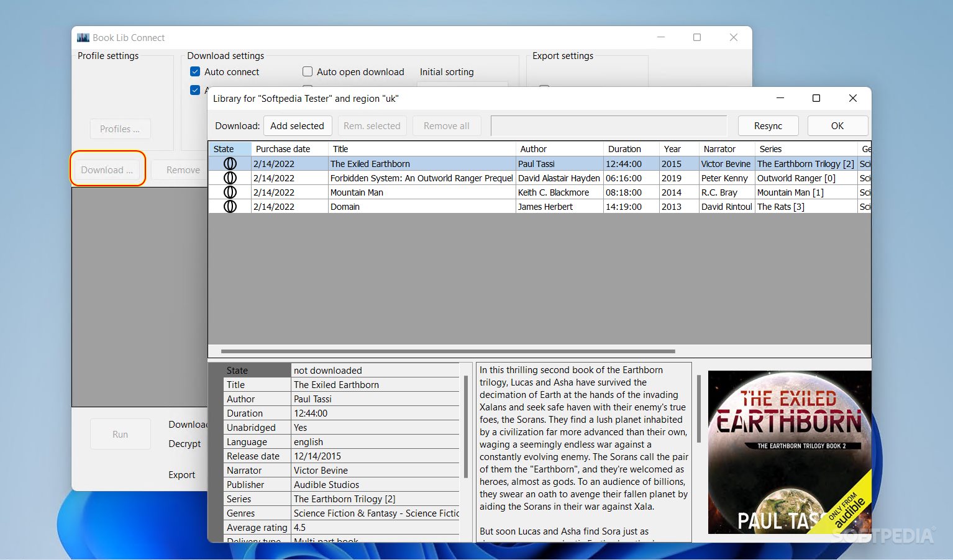Click narrator 'Victor Bevine' in table
Viewport: 953px width, 560px height.
(726, 164)
